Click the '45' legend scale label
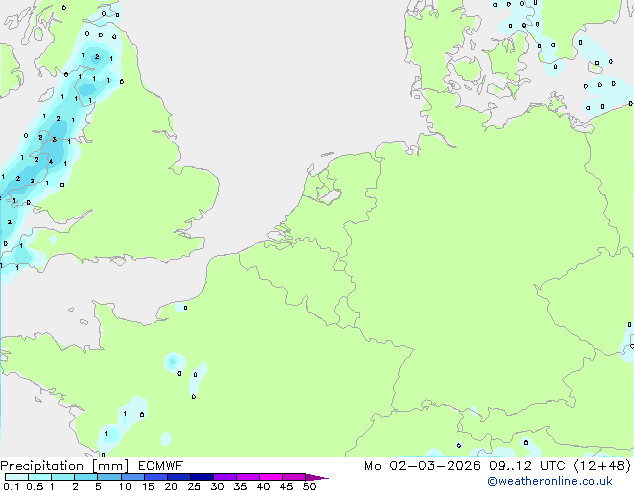The image size is (634, 490). (x=286, y=486)
